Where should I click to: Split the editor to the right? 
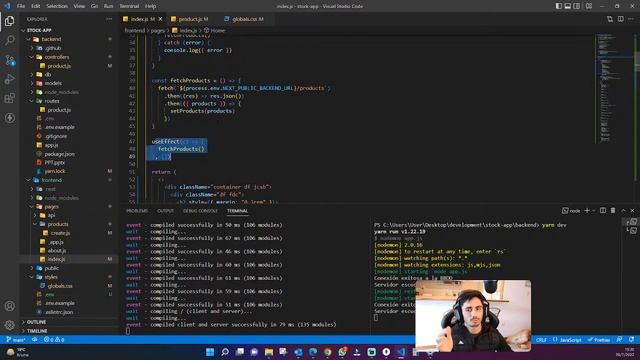point(620,19)
